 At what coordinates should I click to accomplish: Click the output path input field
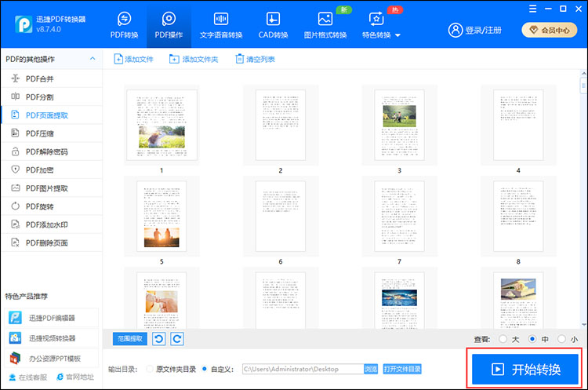tap(303, 369)
